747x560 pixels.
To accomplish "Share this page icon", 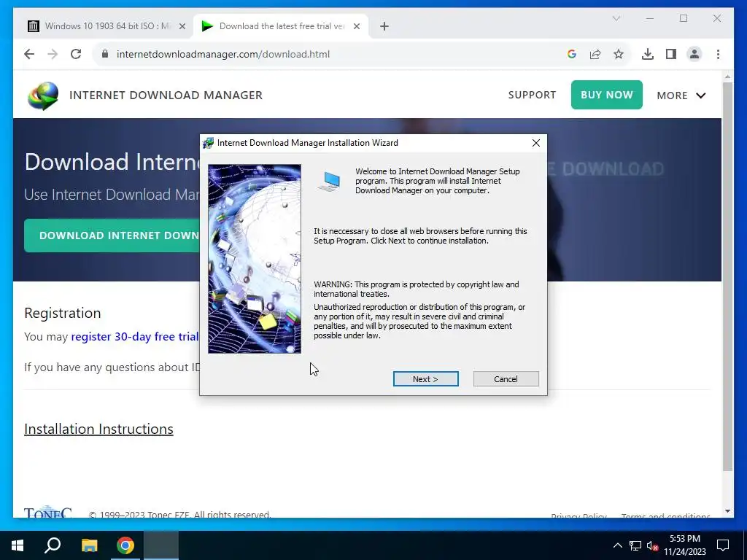I will coord(595,54).
